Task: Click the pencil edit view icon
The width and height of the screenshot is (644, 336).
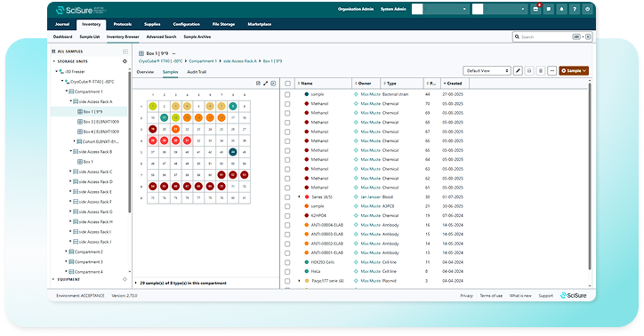Action: pyautogui.click(x=518, y=71)
